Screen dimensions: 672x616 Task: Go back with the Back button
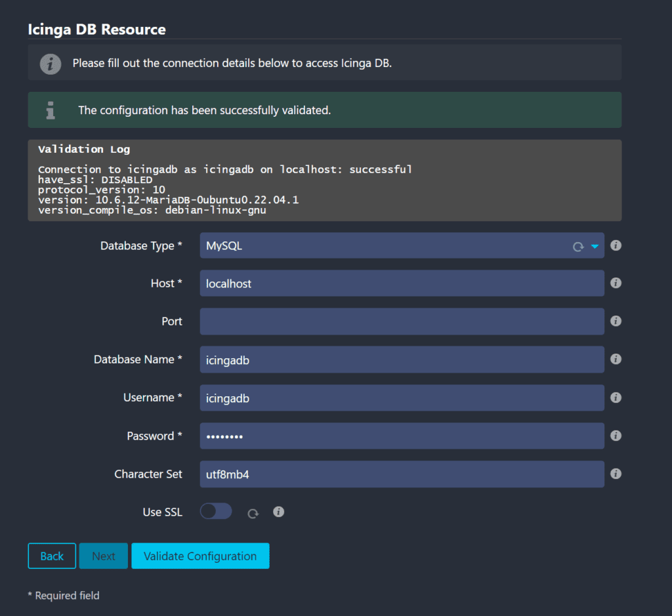coord(52,556)
